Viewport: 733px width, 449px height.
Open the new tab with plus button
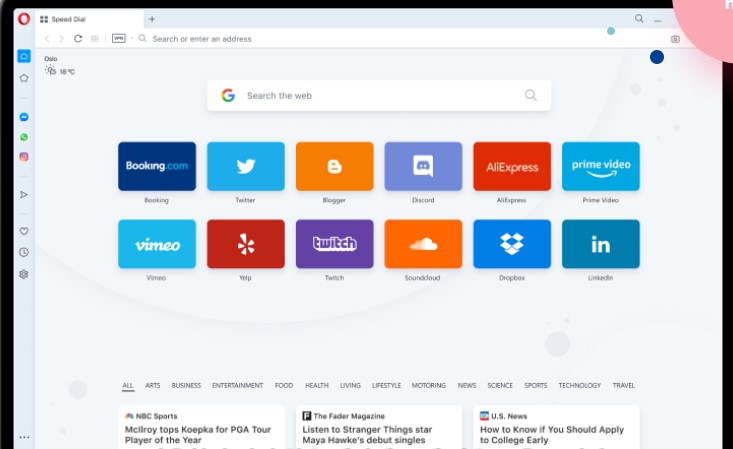152,19
